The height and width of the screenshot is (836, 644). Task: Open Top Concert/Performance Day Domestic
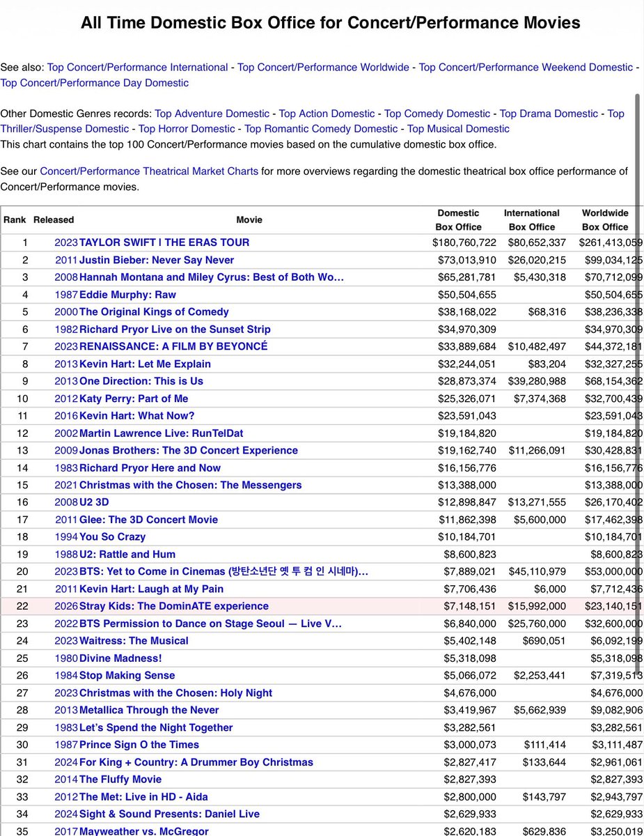94,82
